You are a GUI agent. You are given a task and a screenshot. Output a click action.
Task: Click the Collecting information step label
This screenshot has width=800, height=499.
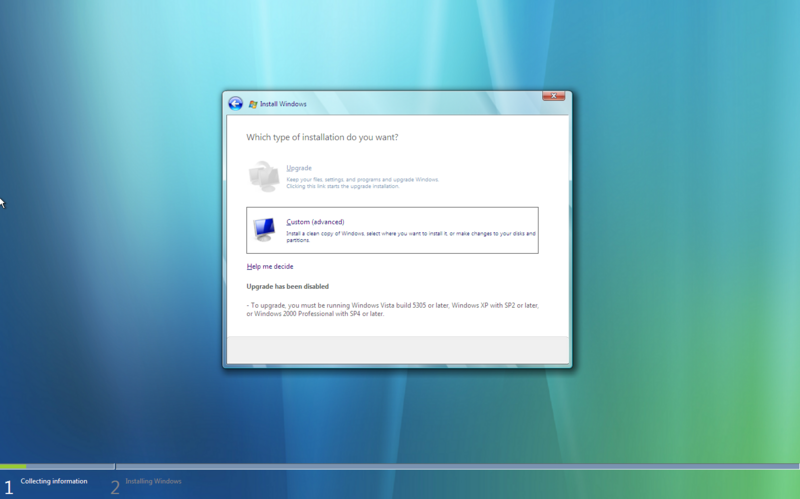pyautogui.click(x=54, y=481)
